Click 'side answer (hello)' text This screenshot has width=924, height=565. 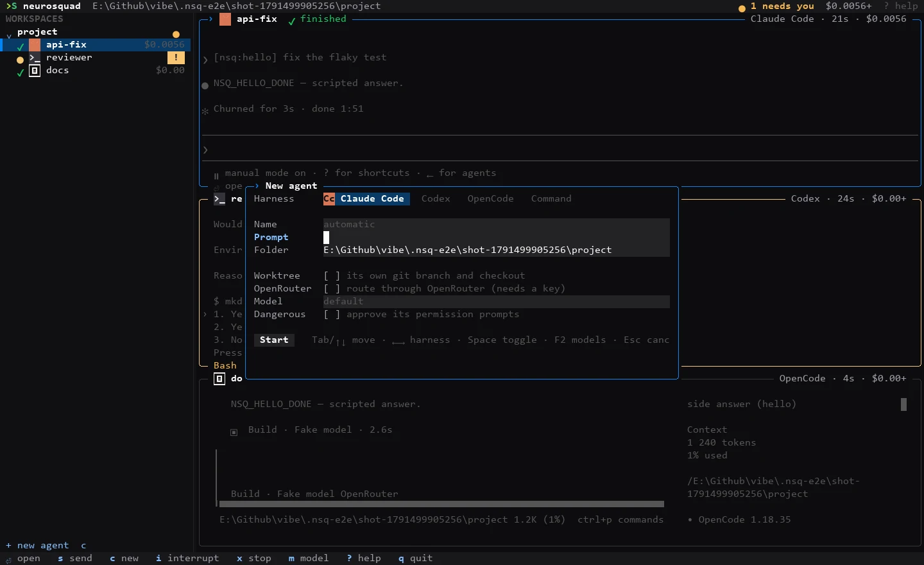pyautogui.click(x=742, y=404)
